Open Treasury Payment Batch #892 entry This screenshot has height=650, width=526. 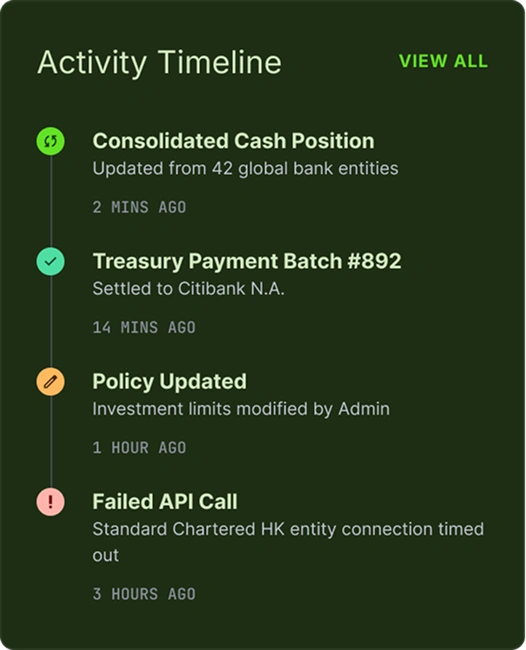click(x=247, y=261)
